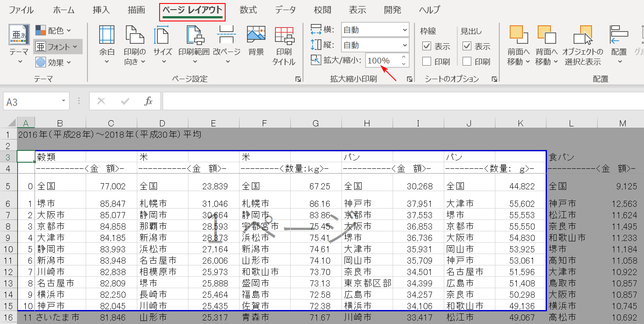The image size is (644, 324).
Task: Click into the formula bar
Action: pos(402,101)
